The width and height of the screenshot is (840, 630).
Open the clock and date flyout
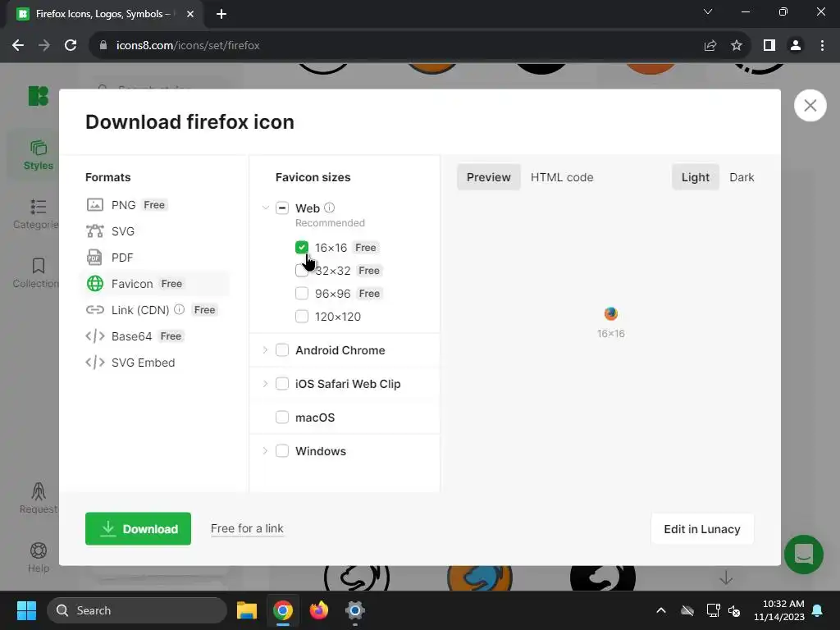point(779,610)
